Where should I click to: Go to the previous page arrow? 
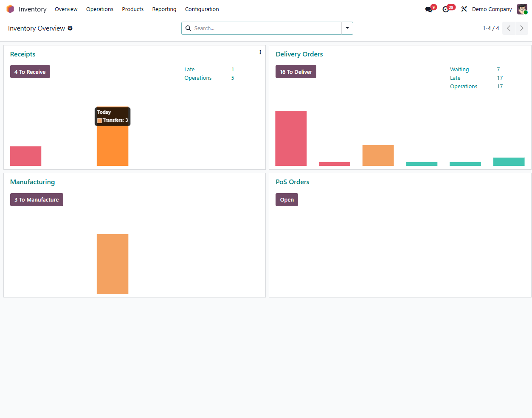click(509, 28)
